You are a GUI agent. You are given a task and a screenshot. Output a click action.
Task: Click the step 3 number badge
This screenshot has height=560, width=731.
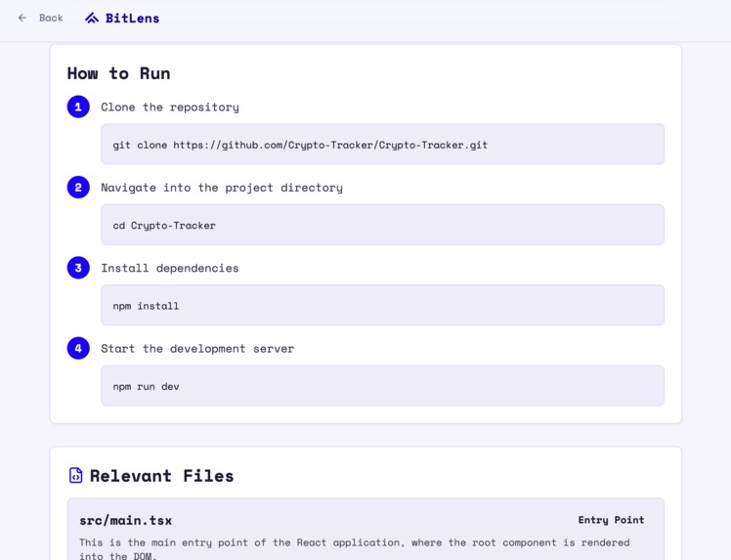coord(78,268)
